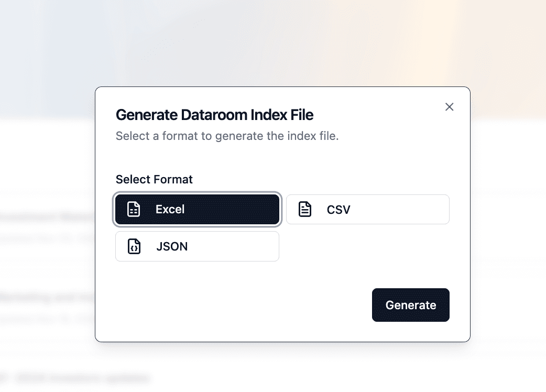Click the Generate button
Screen dimensions: 546x392
(x=410, y=304)
